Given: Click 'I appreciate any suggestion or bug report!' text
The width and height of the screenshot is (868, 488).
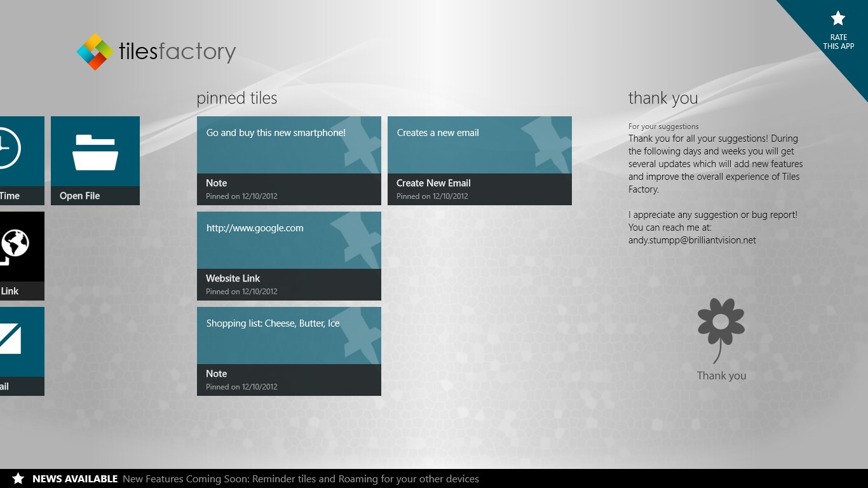Looking at the screenshot, I should pyautogui.click(x=713, y=215).
